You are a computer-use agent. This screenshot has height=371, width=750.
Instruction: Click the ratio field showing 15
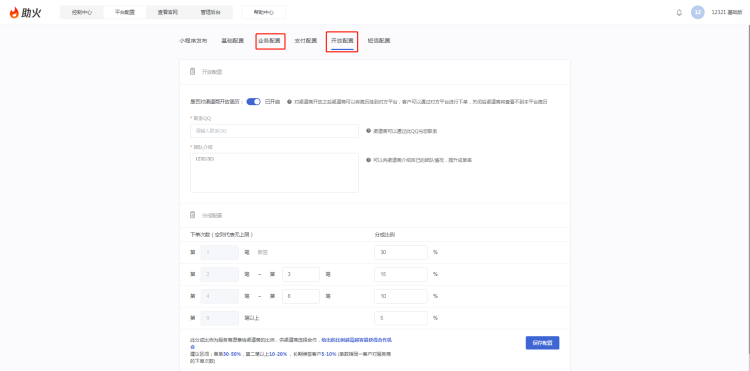(x=401, y=274)
